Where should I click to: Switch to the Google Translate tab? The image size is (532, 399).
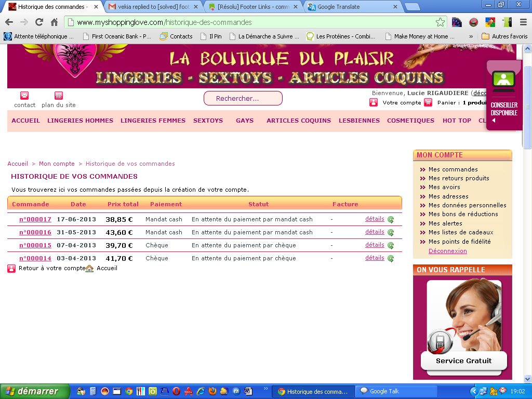(352, 7)
